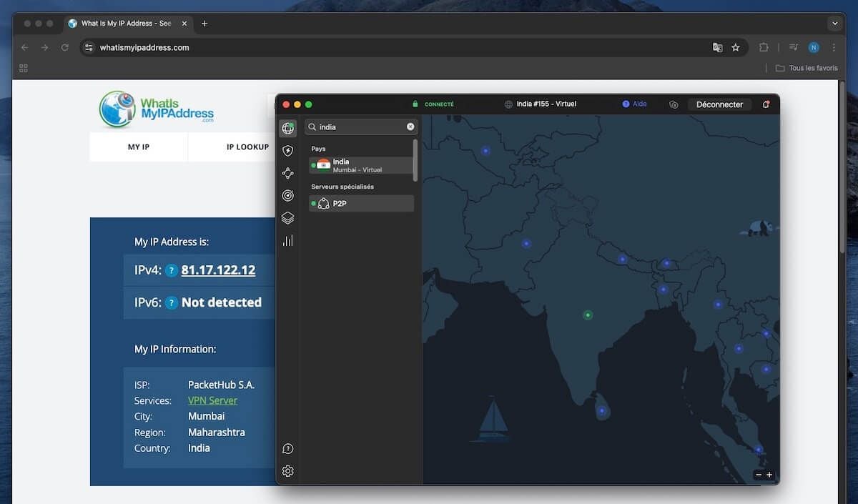The height and width of the screenshot is (504, 858).
Task: Select the P2P specialty servers row
Action: [361, 204]
